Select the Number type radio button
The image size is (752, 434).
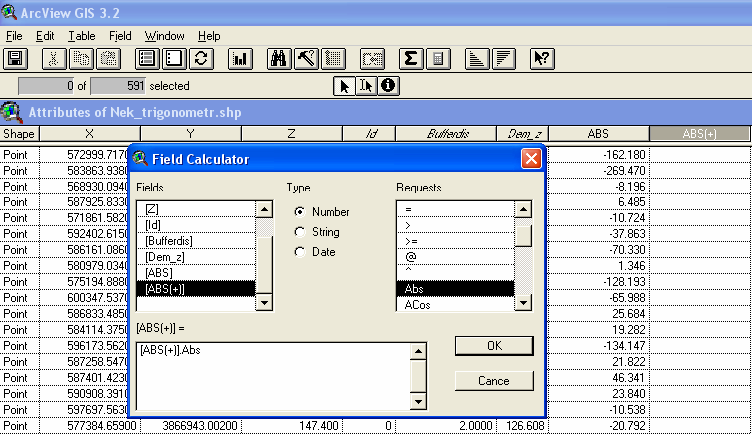[300, 211]
